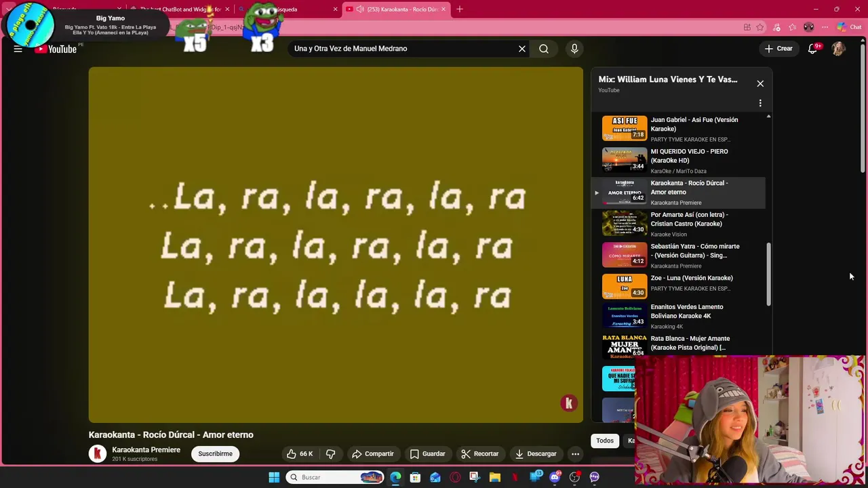Open Snipping Tool from taskbar
The width and height of the screenshot is (868, 488).
(475, 477)
